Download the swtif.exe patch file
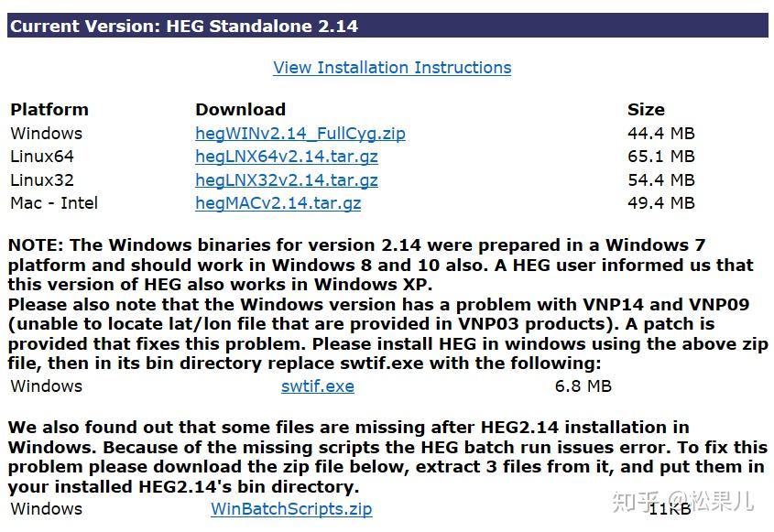Viewport: 774px width, 532px height. [x=318, y=385]
